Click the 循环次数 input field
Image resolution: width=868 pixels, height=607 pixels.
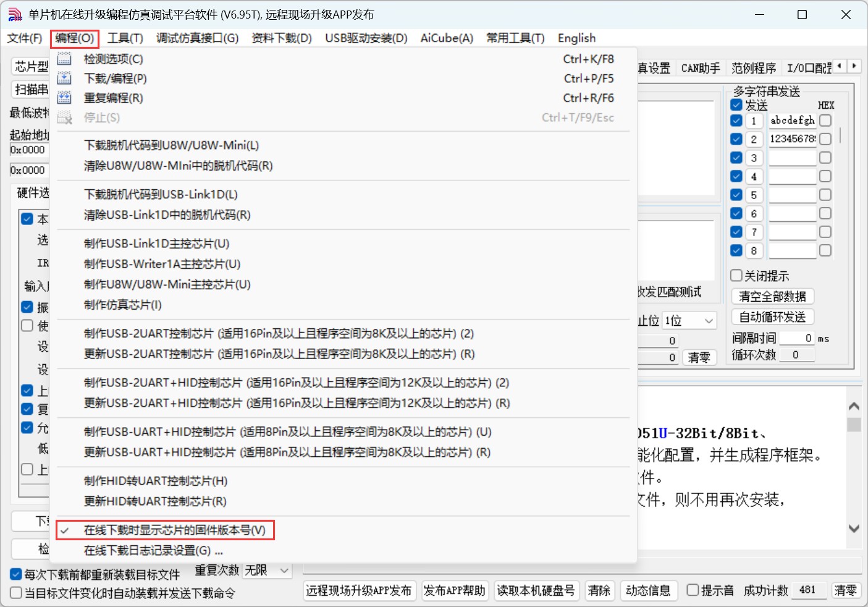tap(797, 355)
